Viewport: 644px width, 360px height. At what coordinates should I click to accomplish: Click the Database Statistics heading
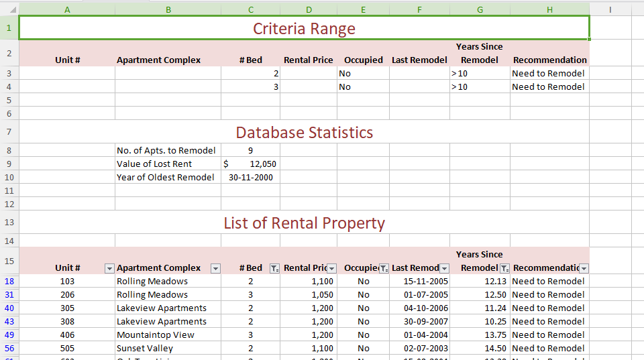(304, 133)
